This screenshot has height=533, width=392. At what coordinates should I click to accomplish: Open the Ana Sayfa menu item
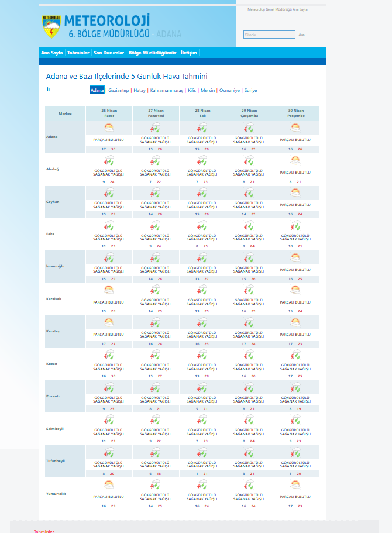click(52, 53)
